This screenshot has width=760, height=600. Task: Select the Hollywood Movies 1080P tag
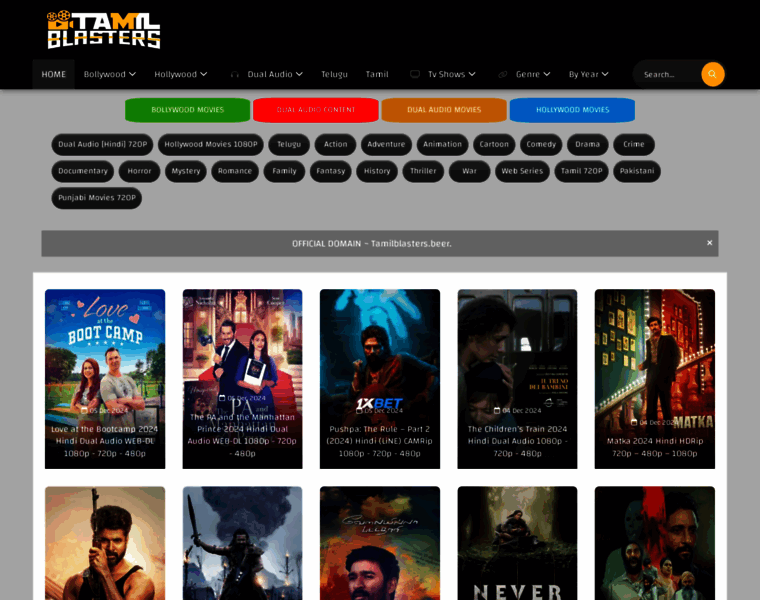coord(211,144)
